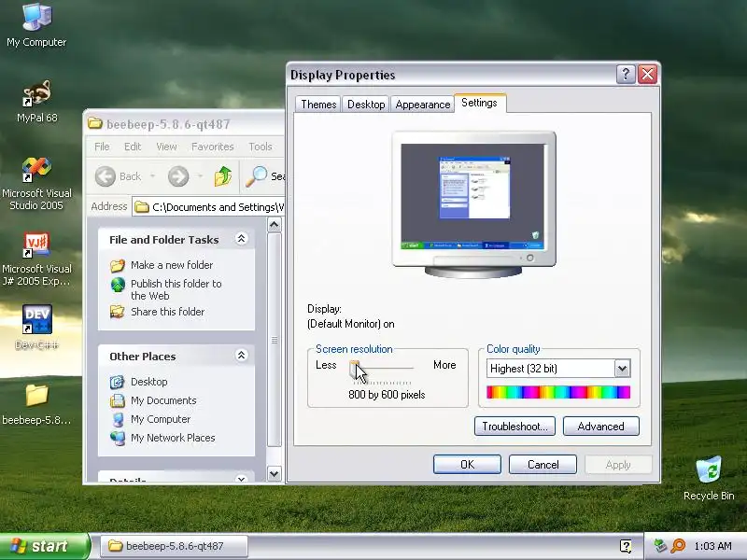This screenshot has width=747, height=560.
Task: Open Forward button history dropdown arrow
Action: (x=200, y=176)
